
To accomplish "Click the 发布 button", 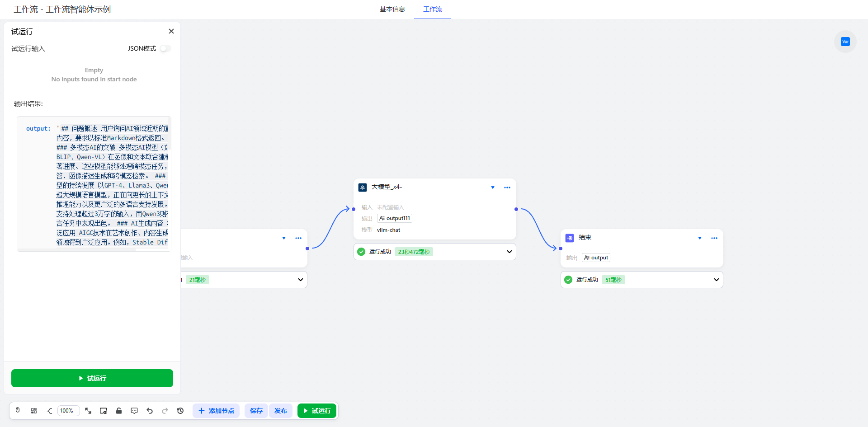I will pyautogui.click(x=280, y=411).
